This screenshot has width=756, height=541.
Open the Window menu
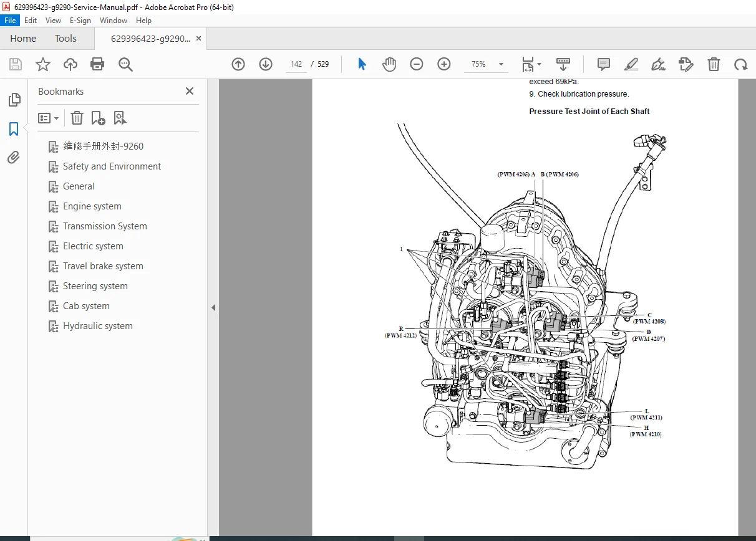(x=114, y=21)
